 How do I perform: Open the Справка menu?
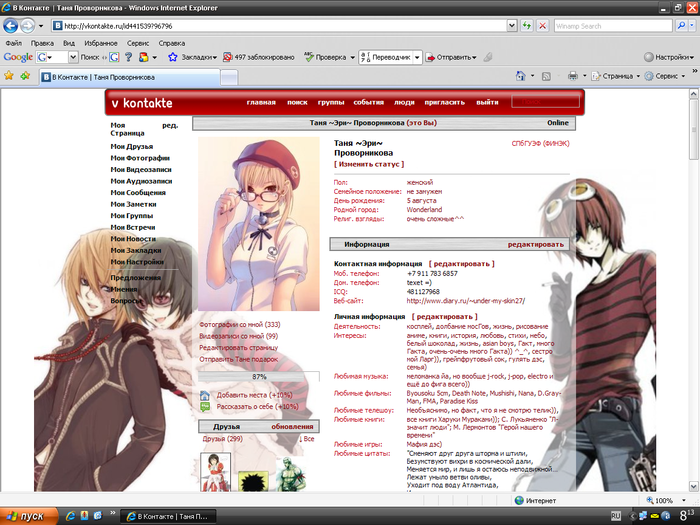click(172, 43)
